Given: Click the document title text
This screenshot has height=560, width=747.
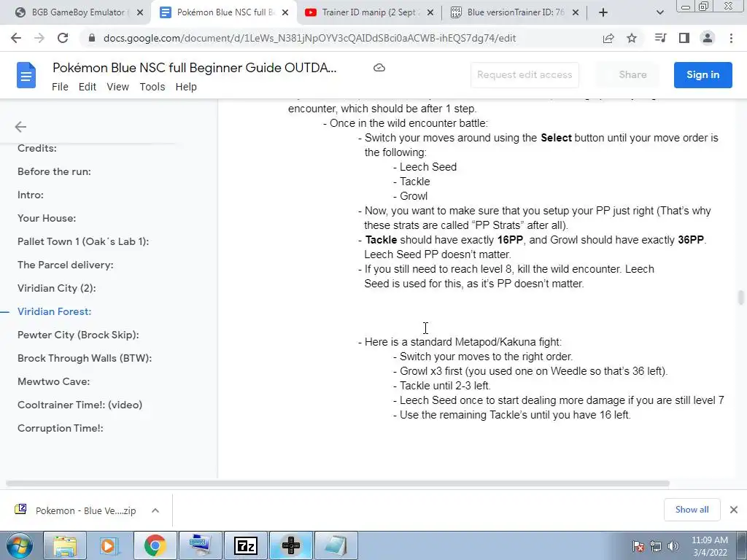Looking at the screenshot, I should 194,68.
